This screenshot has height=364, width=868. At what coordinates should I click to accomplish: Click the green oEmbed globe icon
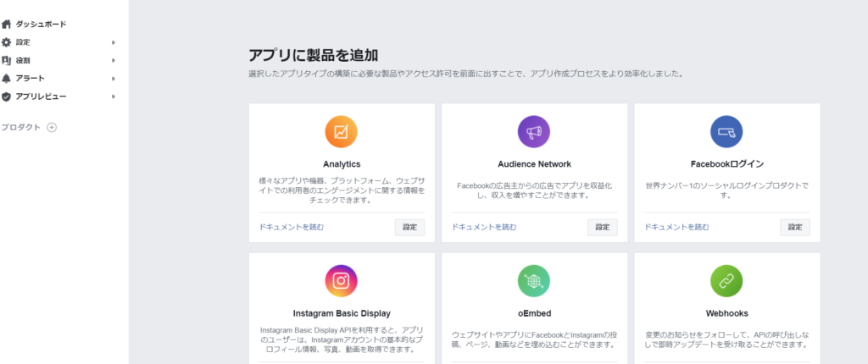point(534,280)
